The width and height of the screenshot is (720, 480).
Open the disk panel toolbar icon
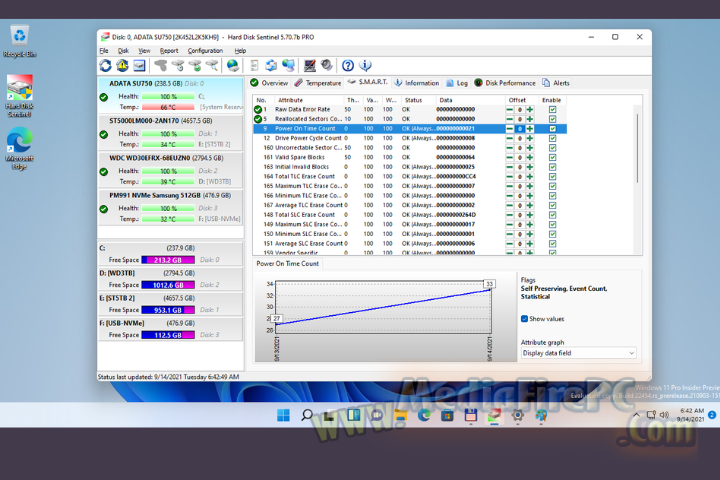pyautogui.click(x=139, y=66)
